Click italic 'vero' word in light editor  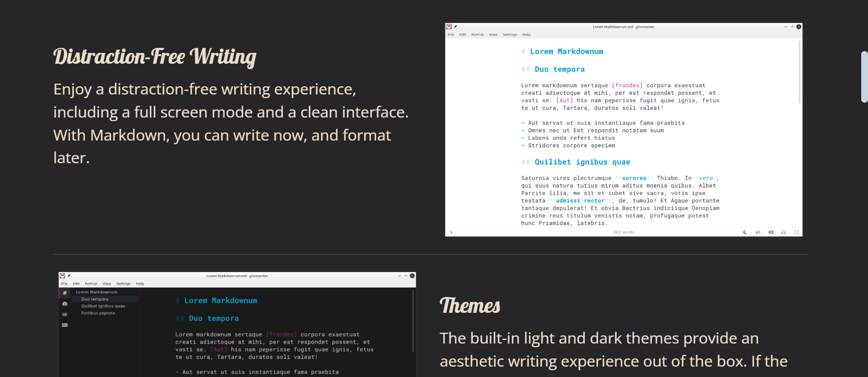pyautogui.click(x=706, y=178)
